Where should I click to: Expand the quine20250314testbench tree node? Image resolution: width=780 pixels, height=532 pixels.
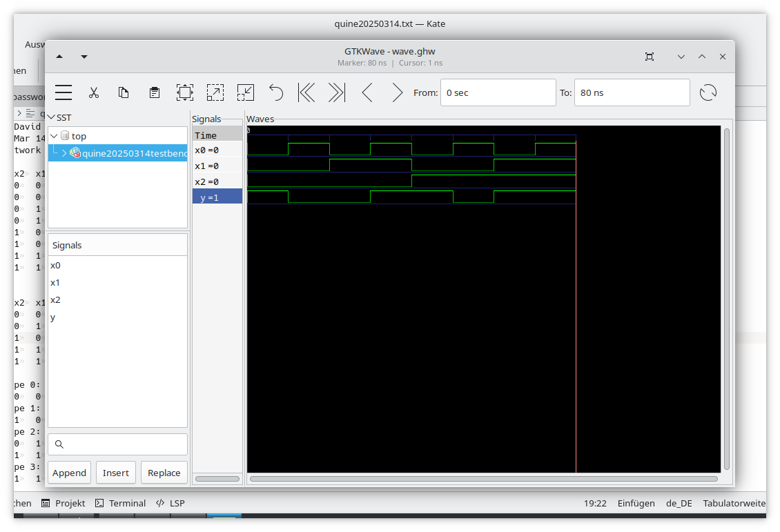click(63, 152)
